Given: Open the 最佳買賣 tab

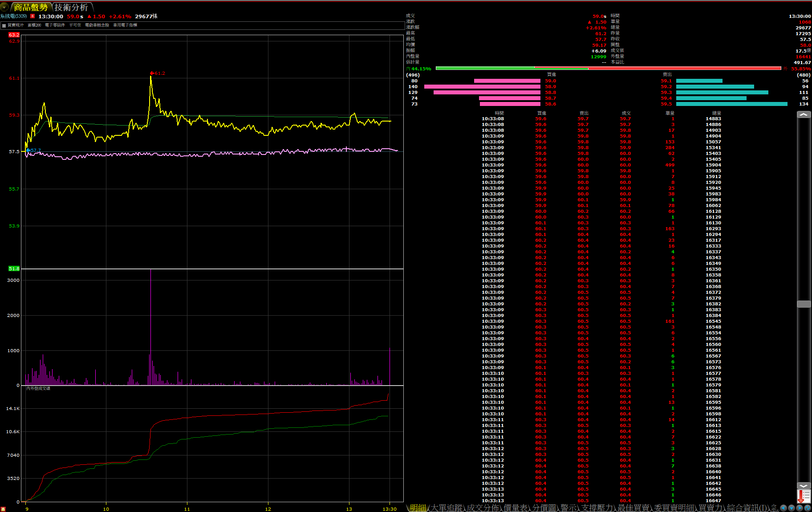Looking at the screenshot, I should (633, 508).
